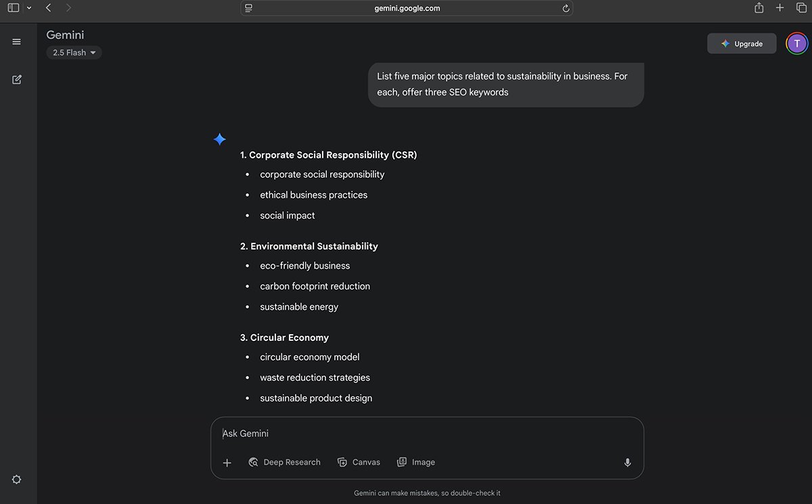812x504 pixels.
Task: Open Gemini settings via the gear icon
Action: pos(16,479)
